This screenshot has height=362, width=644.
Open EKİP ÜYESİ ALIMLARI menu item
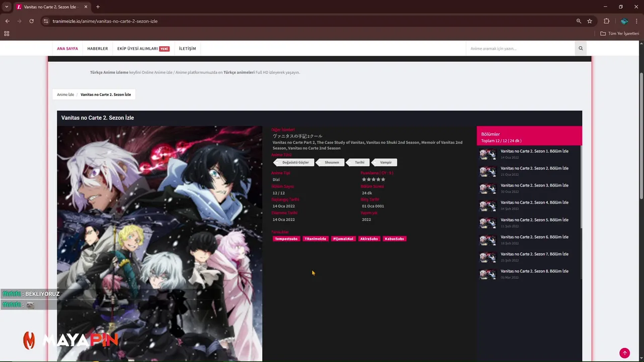coord(143,48)
